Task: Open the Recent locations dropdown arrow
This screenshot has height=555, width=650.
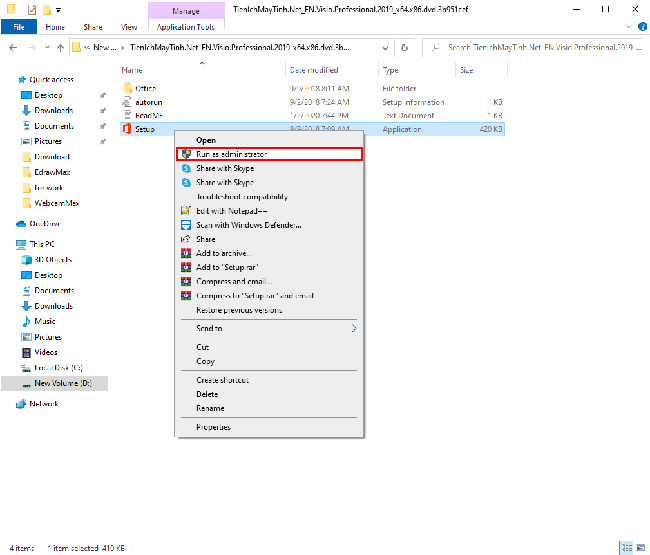Action: tap(47, 48)
